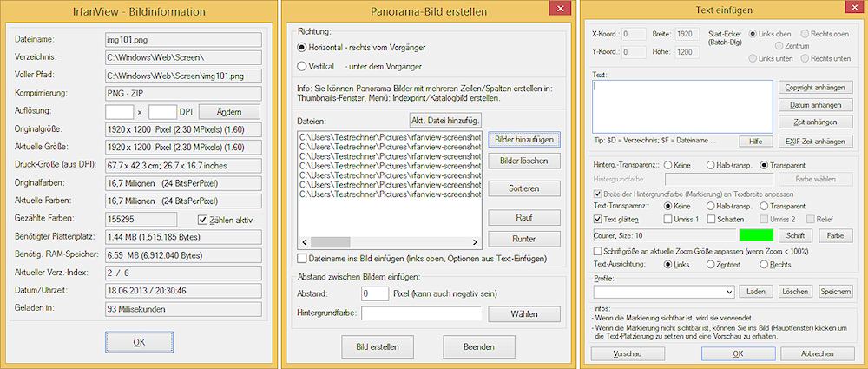
Task: Click the Vorschau button
Action: 628,353
